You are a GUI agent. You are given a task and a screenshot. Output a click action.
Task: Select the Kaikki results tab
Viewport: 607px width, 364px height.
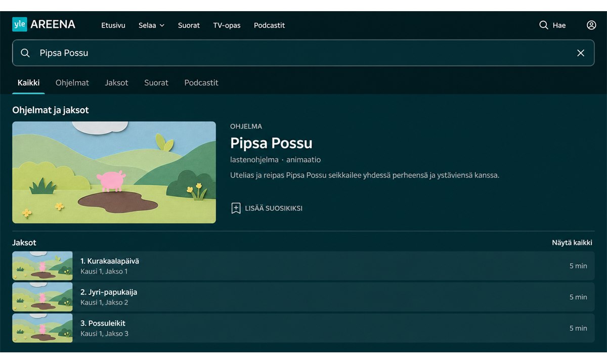(x=28, y=83)
